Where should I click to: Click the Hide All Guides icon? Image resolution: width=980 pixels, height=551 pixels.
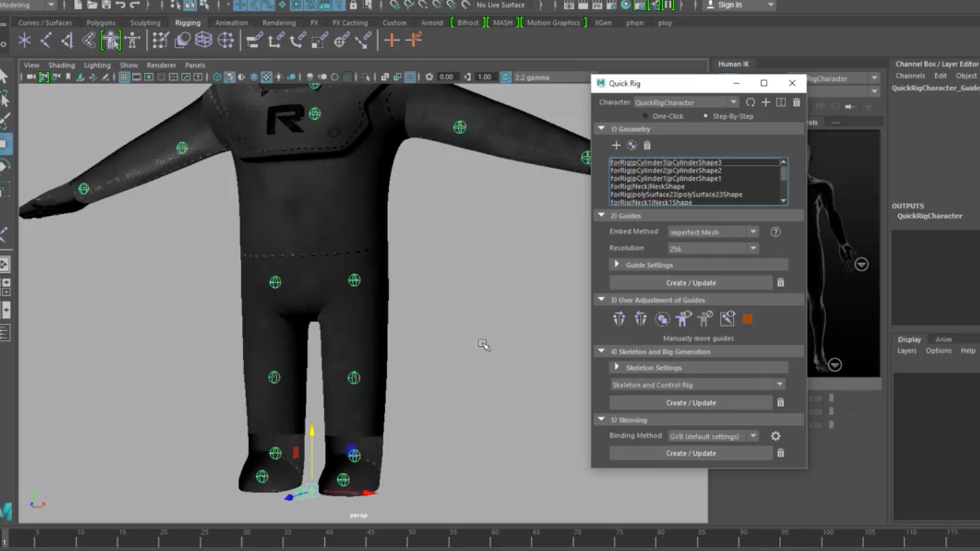(705, 319)
